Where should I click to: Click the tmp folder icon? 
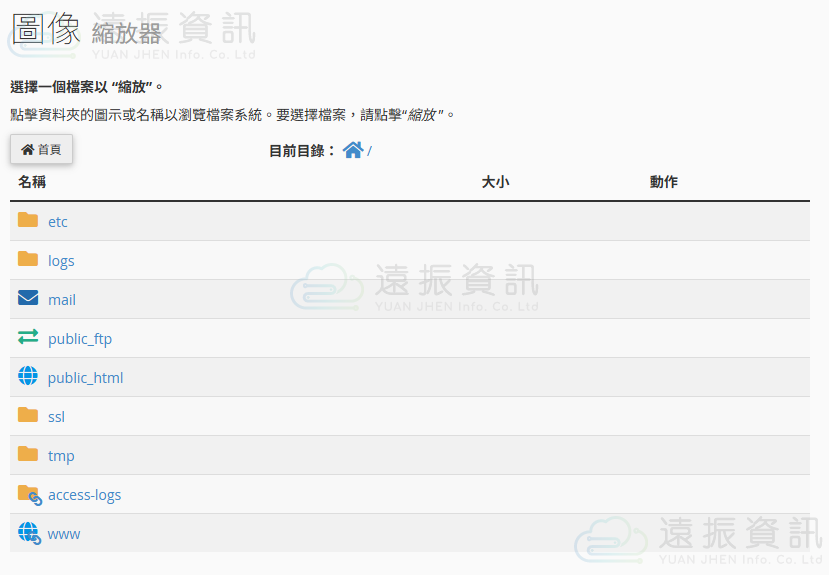28,455
